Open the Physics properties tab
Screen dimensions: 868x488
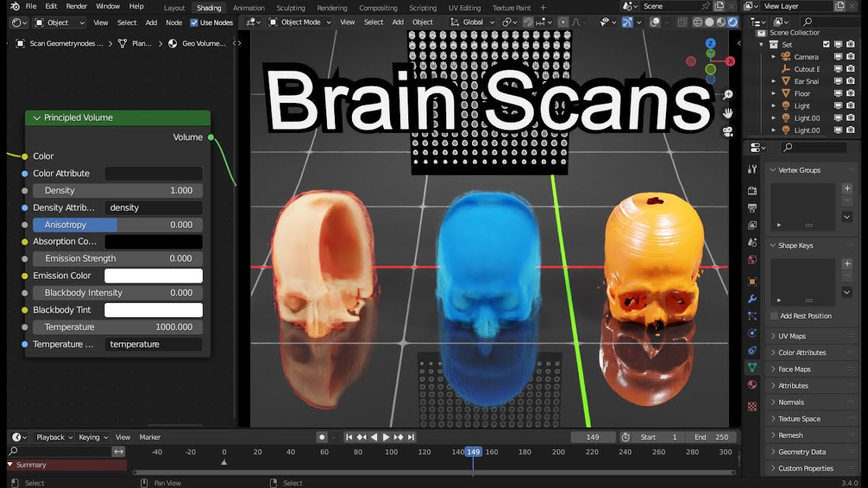[x=752, y=333]
